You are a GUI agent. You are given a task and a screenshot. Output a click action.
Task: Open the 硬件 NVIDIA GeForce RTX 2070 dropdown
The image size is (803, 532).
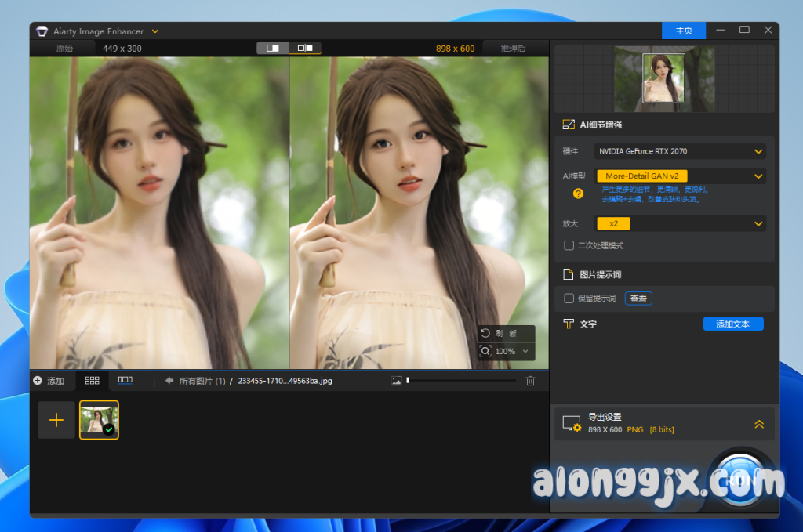(679, 151)
